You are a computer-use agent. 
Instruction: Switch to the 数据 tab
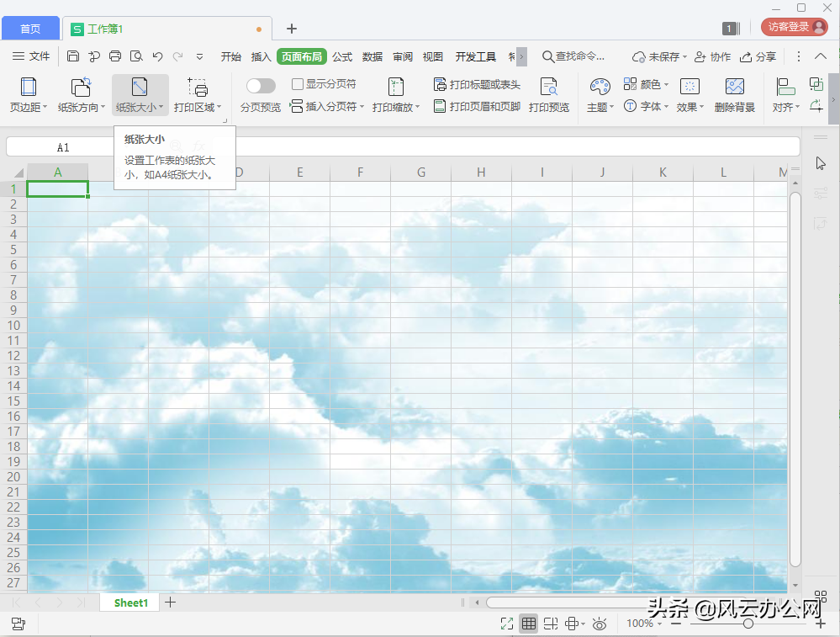[372, 56]
